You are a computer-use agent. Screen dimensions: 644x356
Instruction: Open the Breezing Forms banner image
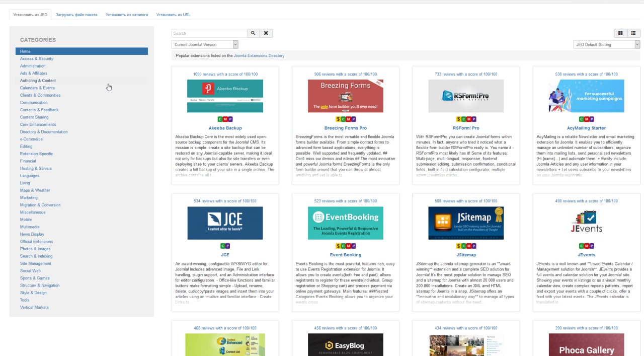click(346, 96)
